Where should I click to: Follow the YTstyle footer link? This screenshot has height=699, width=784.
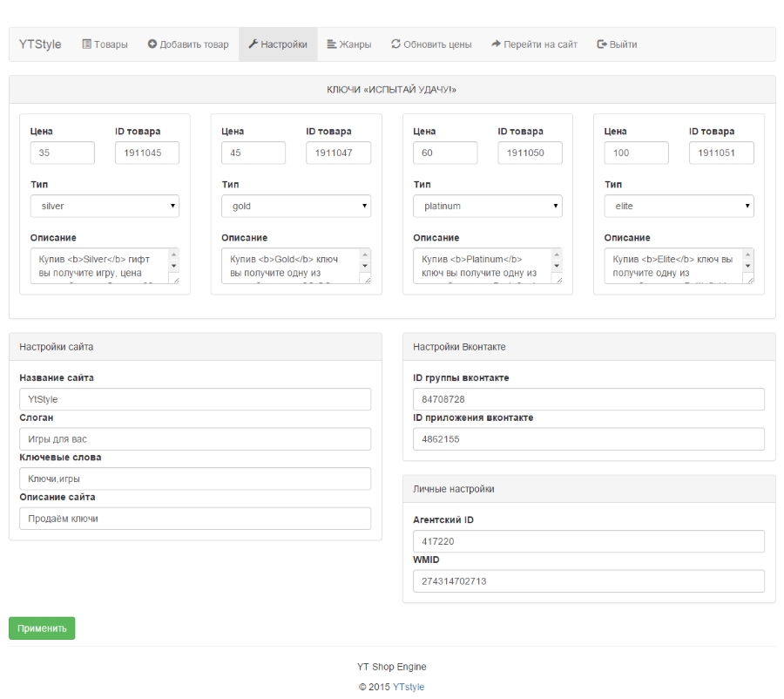409,687
